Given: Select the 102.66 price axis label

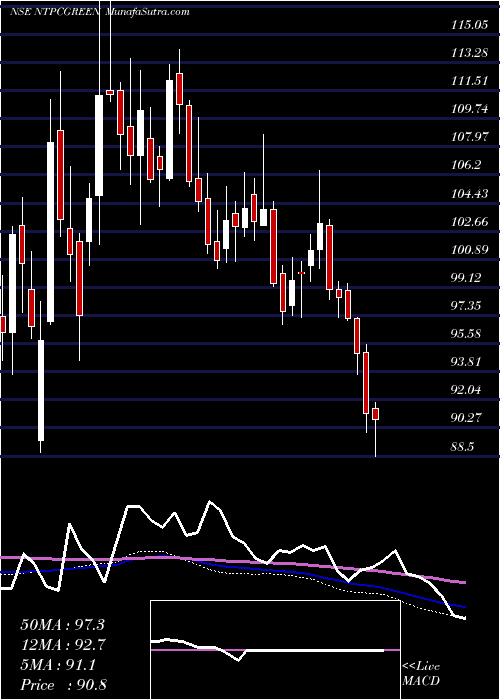Looking at the screenshot, I should pyautogui.click(x=469, y=222).
